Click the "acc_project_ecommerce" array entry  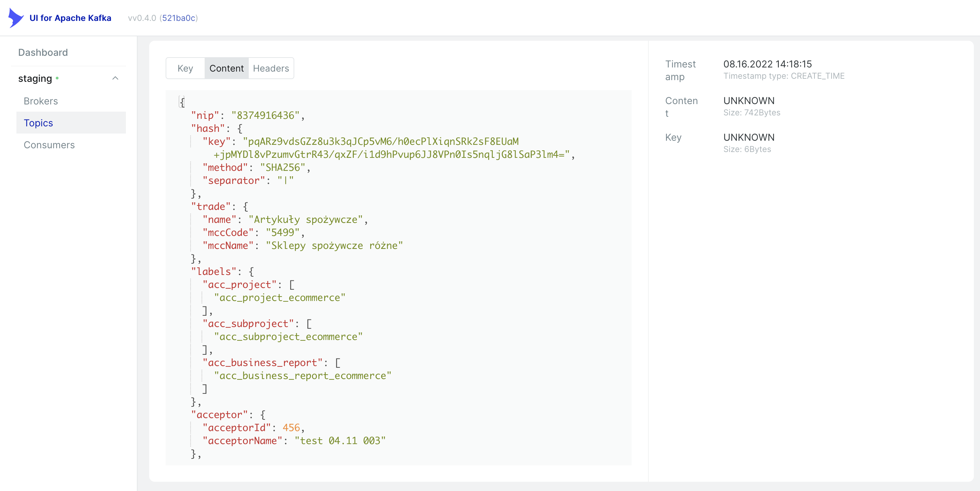(x=280, y=298)
